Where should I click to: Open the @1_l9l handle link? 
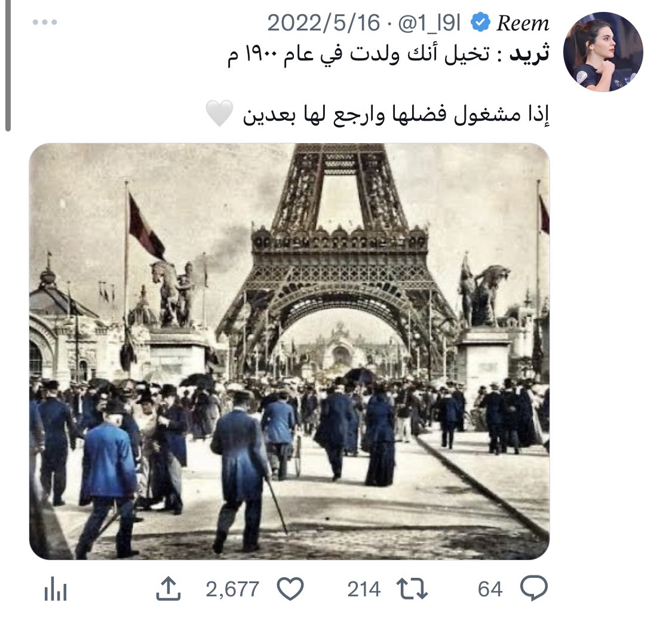tap(429, 23)
